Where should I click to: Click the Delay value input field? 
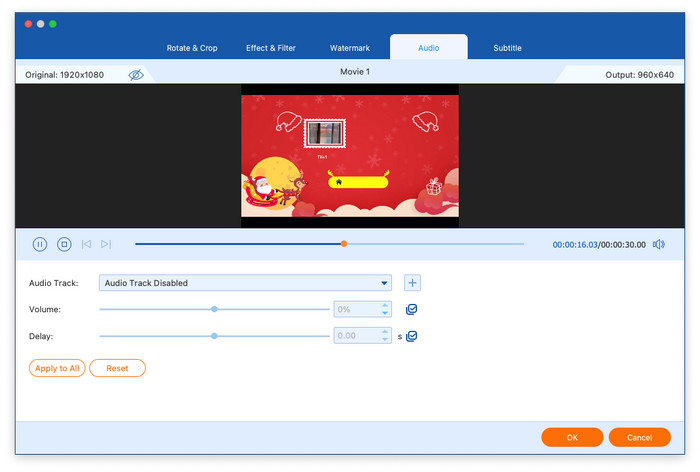355,336
